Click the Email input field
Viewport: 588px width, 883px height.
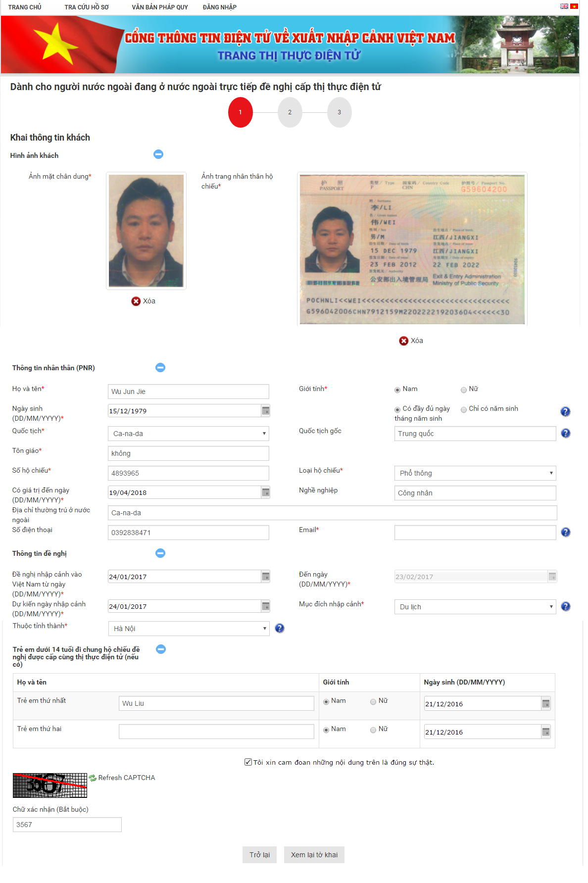475,533
